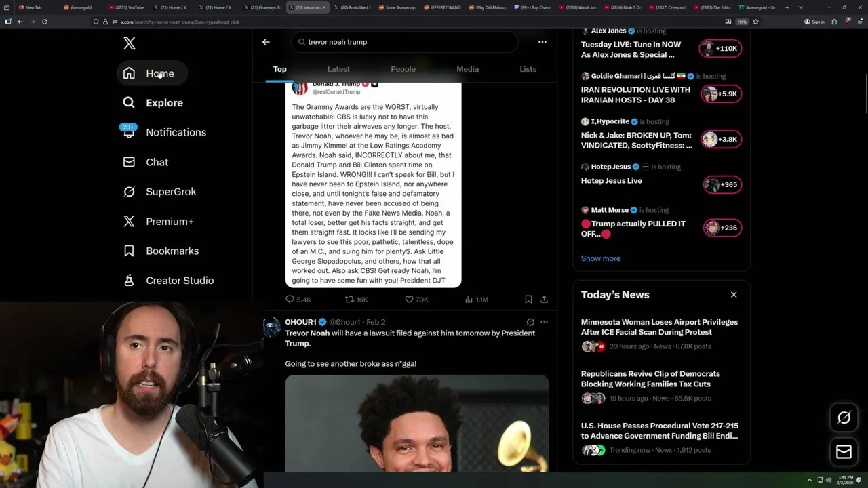Open Creator Studio in the sidebar
The image size is (868, 488).
pyautogui.click(x=168, y=281)
